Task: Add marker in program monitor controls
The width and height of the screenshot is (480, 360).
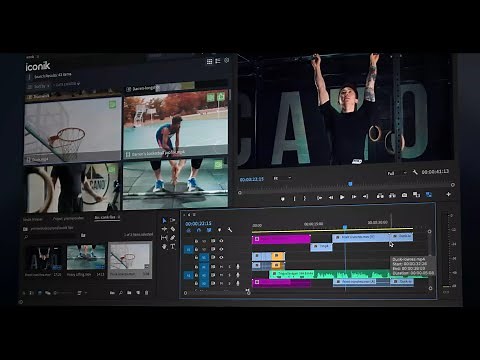Action: coord(283,199)
